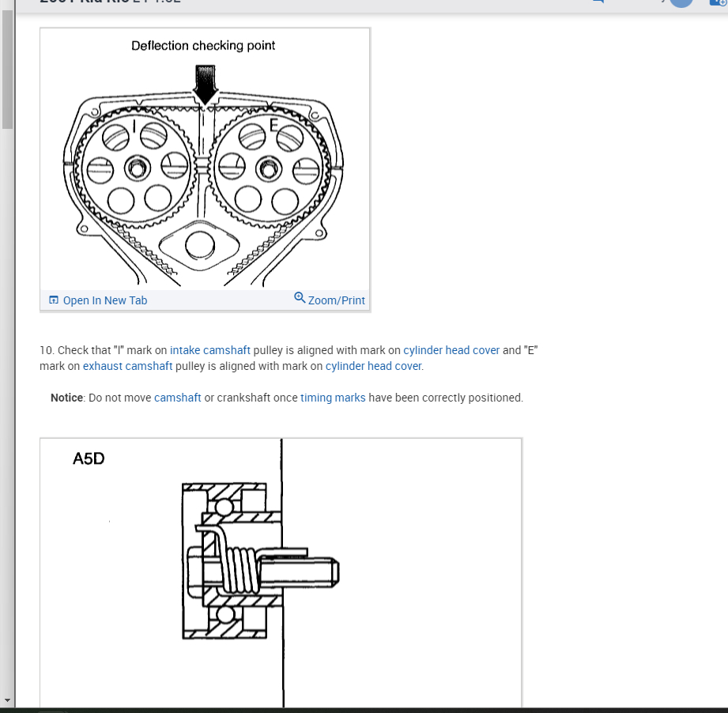Open the intake camshaft link

pyautogui.click(x=209, y=350)
